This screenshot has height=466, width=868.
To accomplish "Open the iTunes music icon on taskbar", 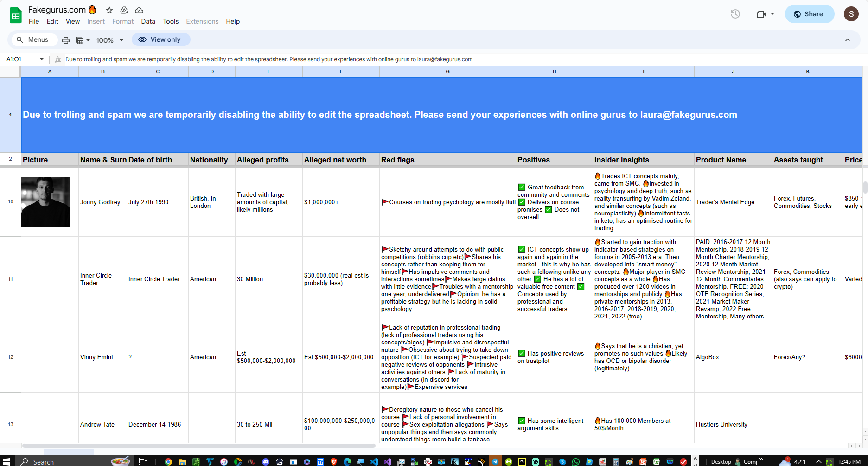I will coord(224,461).
